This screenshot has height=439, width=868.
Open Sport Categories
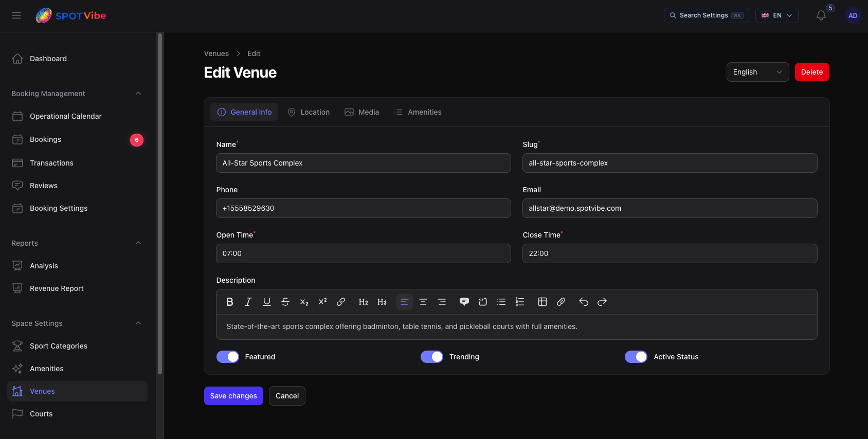(x=77, y=346)
